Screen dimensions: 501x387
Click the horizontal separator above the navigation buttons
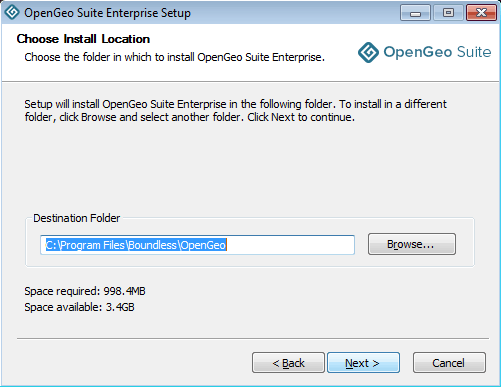click(x=253, y=339)
